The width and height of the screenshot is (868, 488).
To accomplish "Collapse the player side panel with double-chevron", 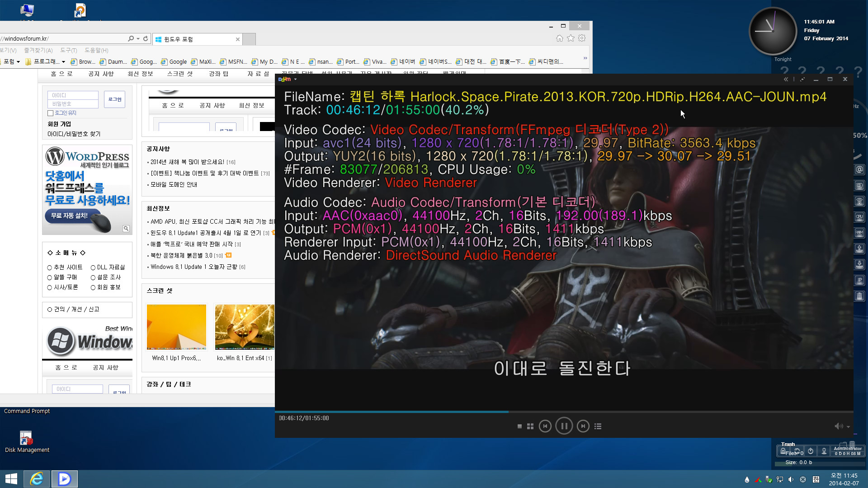I will click(x=786, y=79).
